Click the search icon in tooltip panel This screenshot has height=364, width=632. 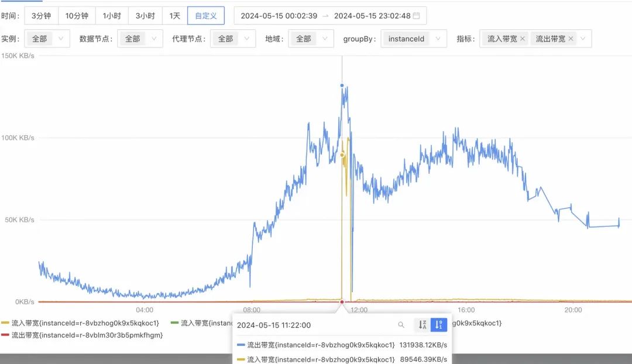point(401,324)
